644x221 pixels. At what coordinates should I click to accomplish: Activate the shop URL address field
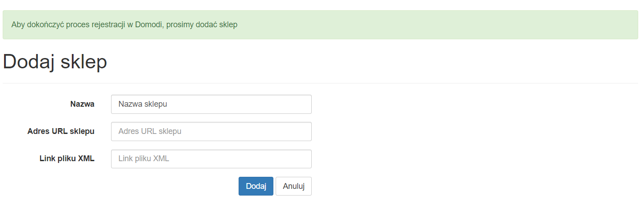pos(211,131)
